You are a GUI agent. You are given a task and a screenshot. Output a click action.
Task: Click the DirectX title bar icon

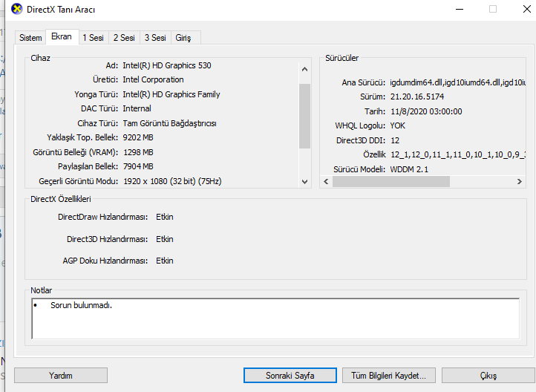point(16,9)
